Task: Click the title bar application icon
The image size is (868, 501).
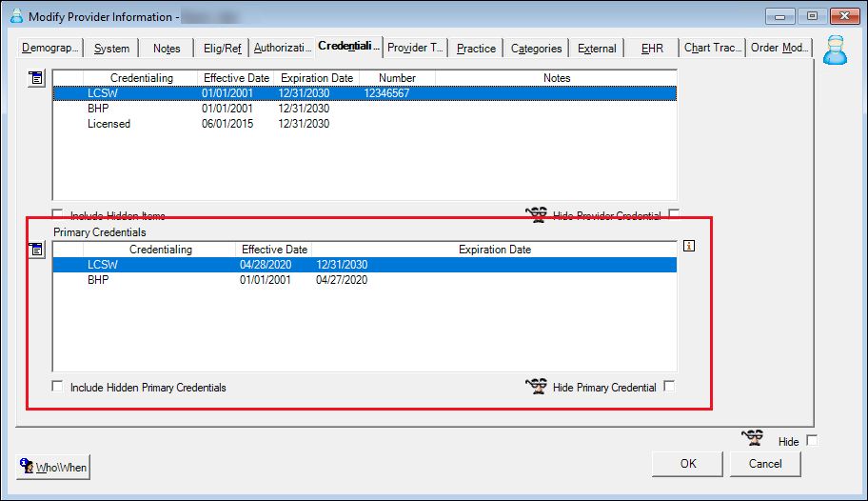Action: [x=14, y=17]
